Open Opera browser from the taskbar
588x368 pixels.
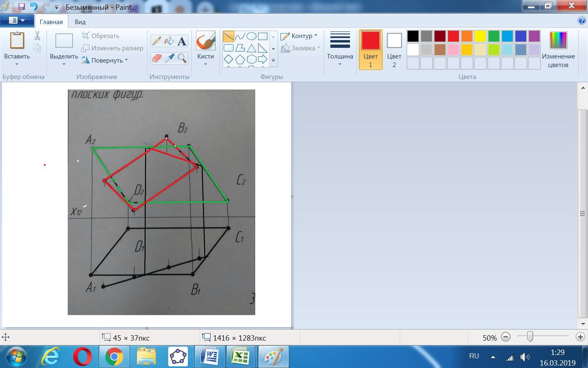[x=82, y=357]
